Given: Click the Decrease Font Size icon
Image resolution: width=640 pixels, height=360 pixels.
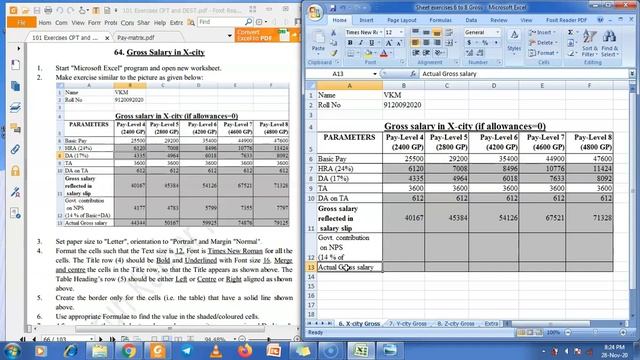Looking at the screenshot, I should (x=399, y=43).
